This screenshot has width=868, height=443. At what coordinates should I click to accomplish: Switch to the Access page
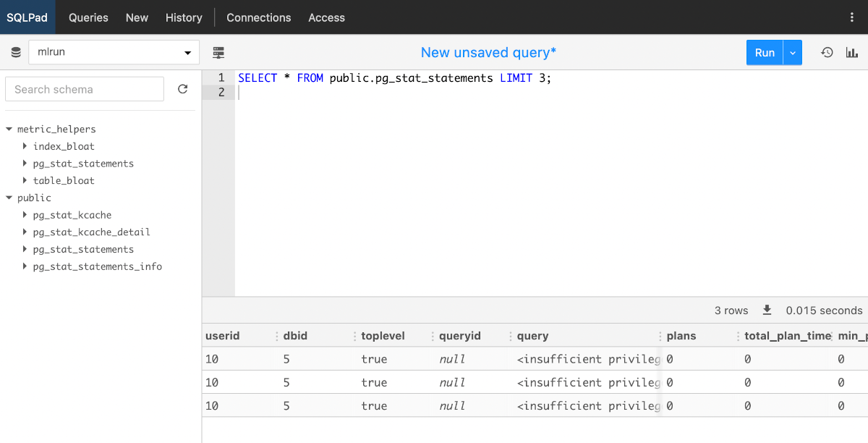[326, 17]
